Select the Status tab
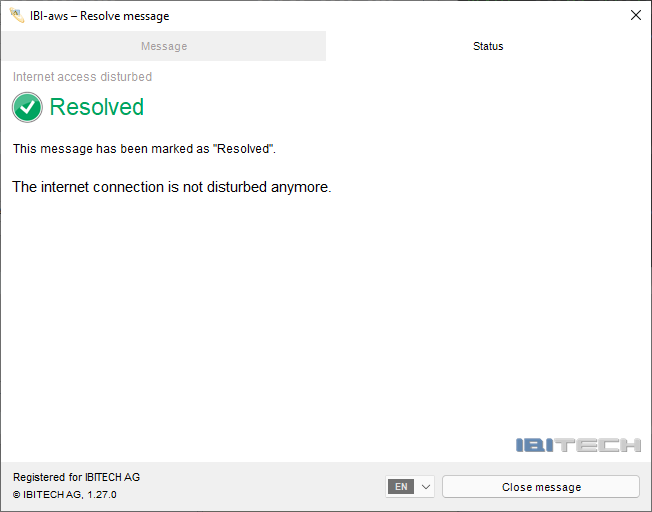Image resolution: width=652 pixels, height=512 pixels. tap(488, 46)
